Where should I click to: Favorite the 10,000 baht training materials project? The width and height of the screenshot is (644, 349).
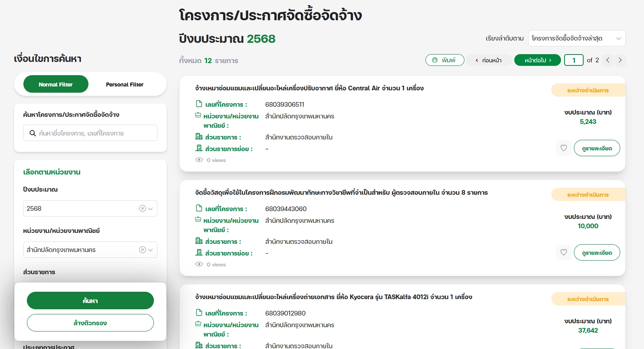tap(563, 252)
